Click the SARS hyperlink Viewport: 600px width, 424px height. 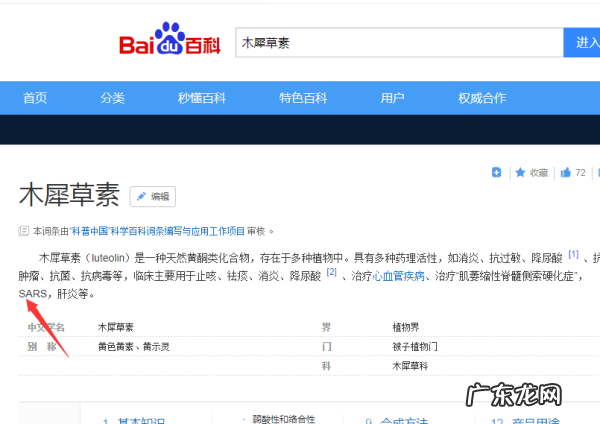[32, 294]
